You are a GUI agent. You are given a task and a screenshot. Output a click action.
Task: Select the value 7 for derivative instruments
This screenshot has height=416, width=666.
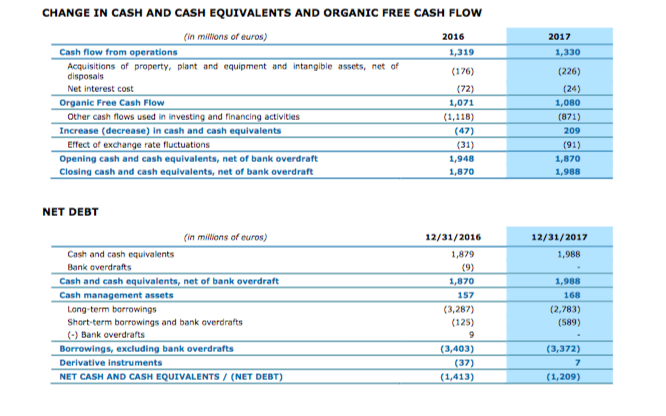coord(578,363)
